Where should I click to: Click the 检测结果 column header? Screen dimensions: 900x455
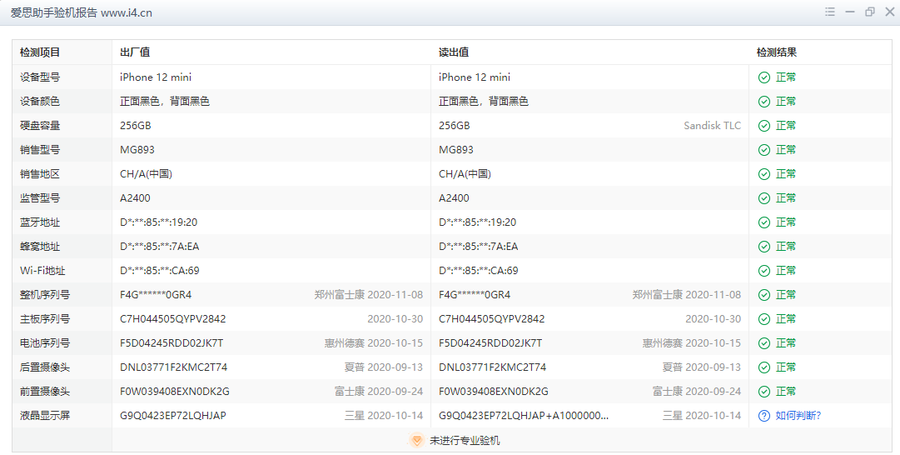776,52
